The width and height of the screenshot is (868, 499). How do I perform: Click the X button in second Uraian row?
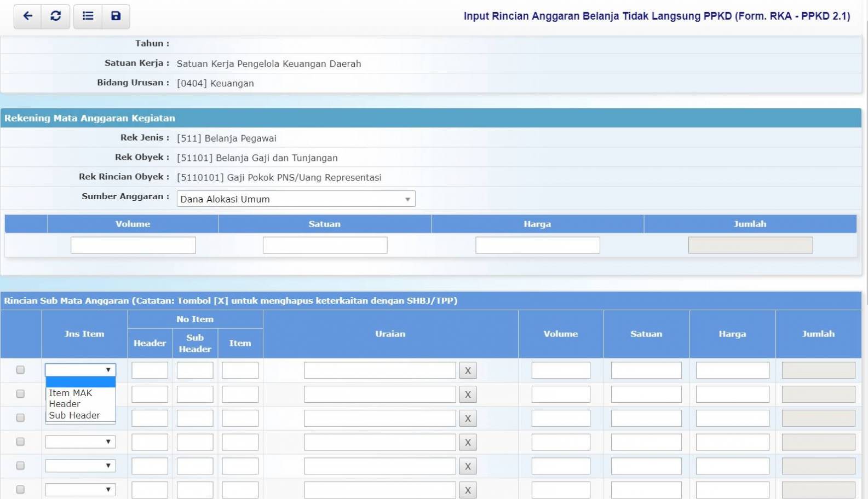468,394
